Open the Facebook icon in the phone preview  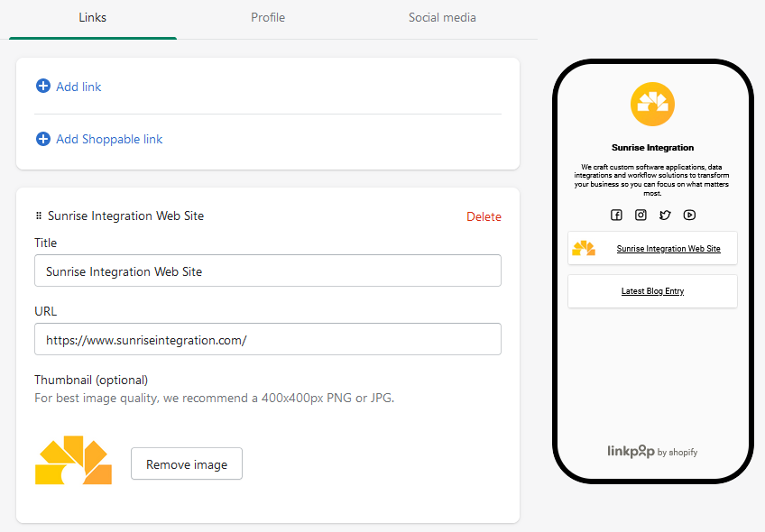(x=616, y=215)
